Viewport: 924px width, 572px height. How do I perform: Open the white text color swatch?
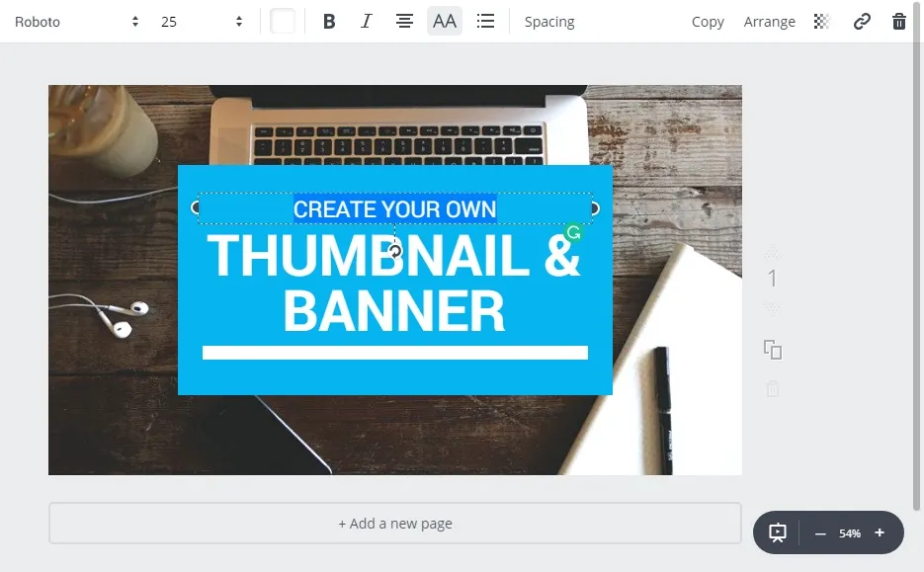coord(283,22)
